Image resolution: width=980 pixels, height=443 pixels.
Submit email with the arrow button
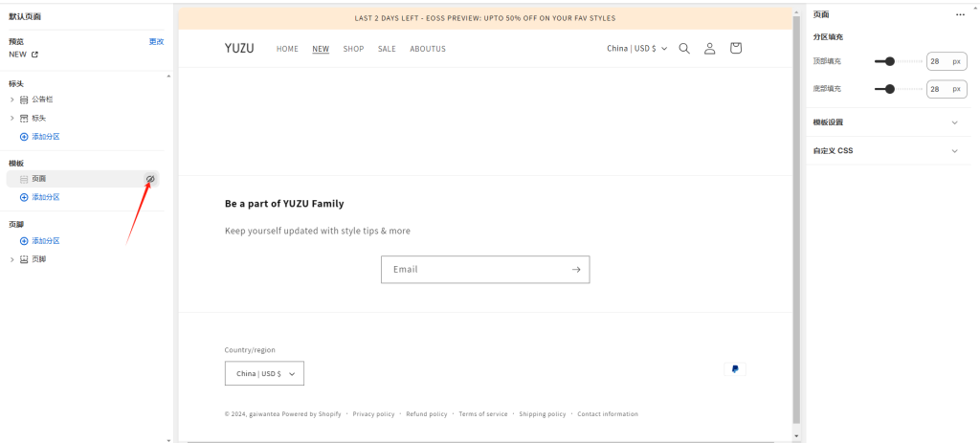[576, 269]
